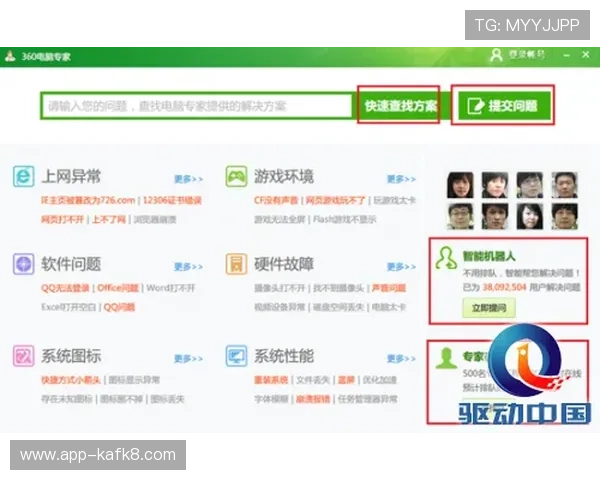Open the 电脑太卡 link
Image resolution: width=600 pixels, height=480 pixels.
coord(389,307)
